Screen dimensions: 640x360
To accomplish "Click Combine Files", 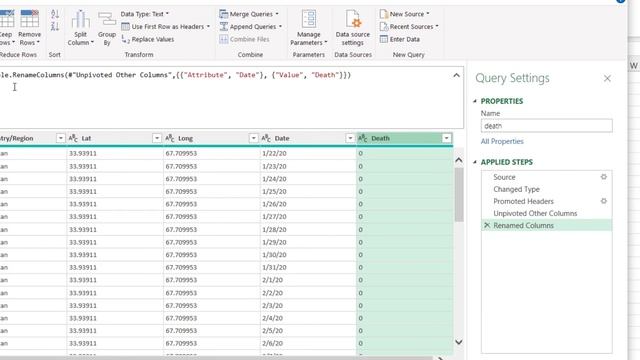I will (244, 39).
